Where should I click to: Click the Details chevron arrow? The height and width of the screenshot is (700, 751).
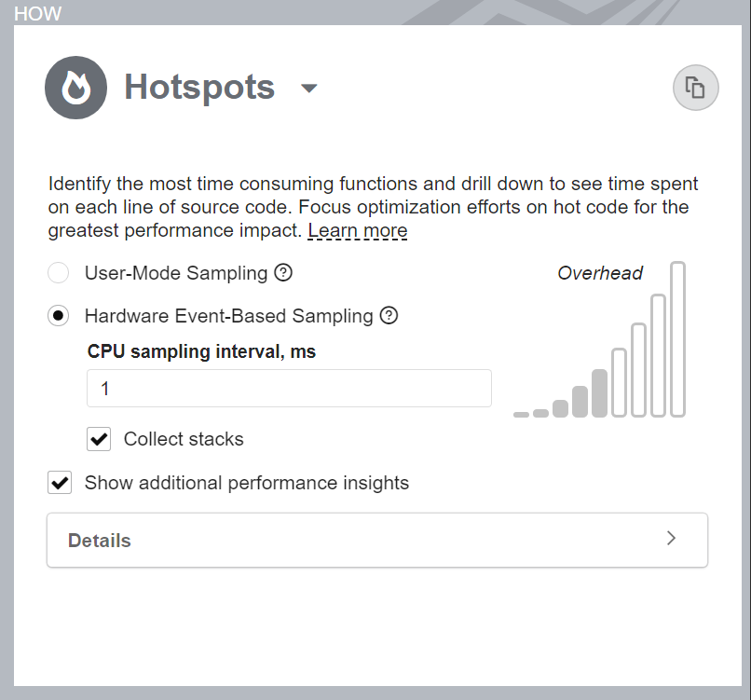[671, 539]
